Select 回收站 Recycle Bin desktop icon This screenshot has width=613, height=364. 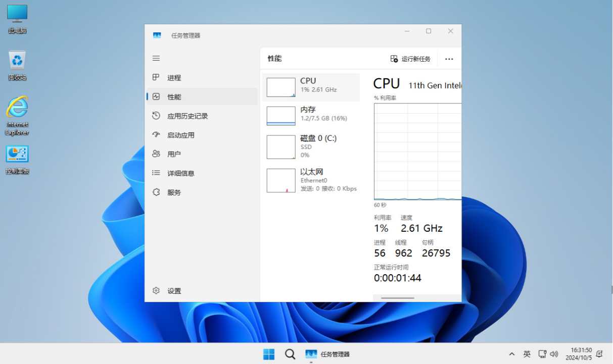(x=17, y=66)
